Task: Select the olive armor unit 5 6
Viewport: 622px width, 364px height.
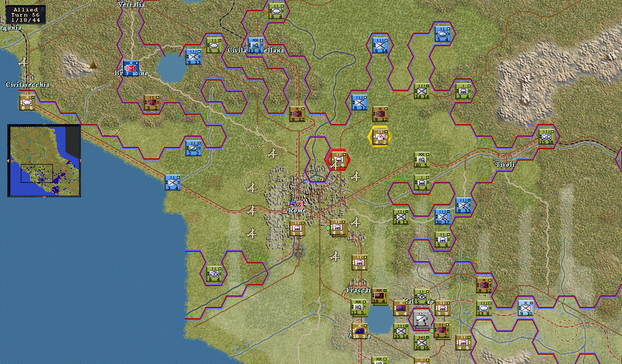Action: click(x=442, y=239)
